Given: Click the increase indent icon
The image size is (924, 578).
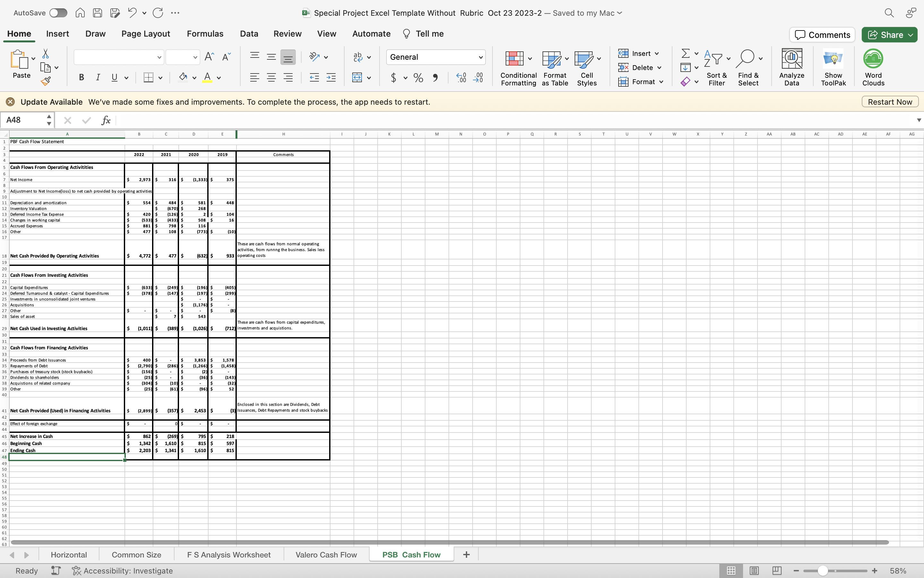Looking at the screenshot, I should click(331, 78).
